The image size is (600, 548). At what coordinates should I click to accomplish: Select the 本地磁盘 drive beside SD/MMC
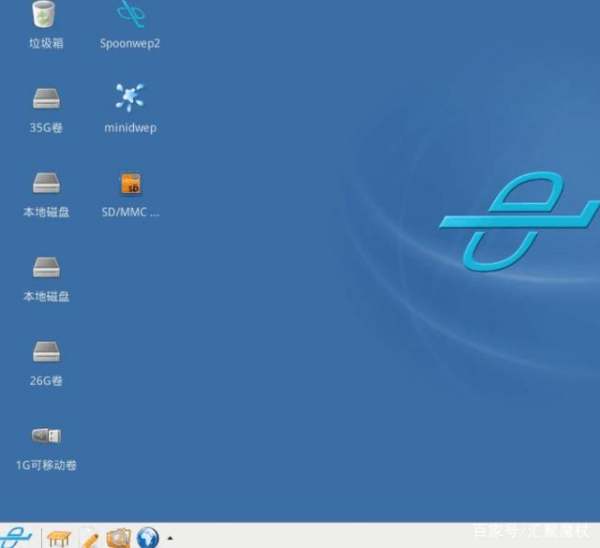[x=46, y=183]
